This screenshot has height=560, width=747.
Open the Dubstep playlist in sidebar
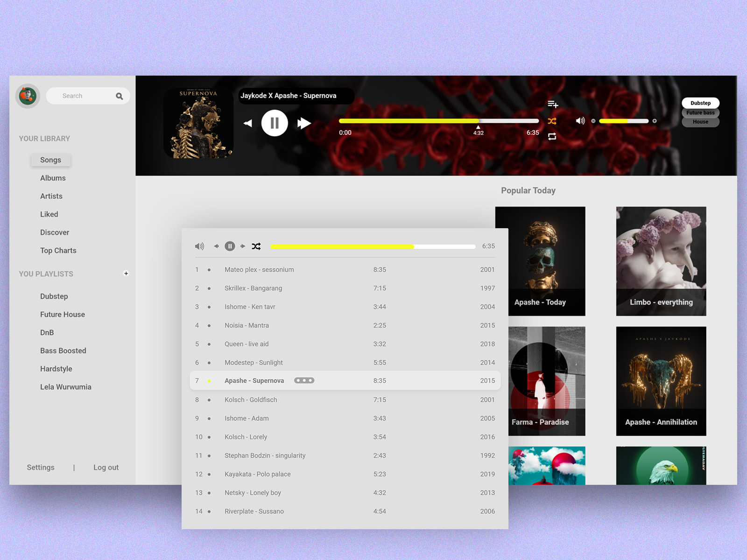click(54, 296)
